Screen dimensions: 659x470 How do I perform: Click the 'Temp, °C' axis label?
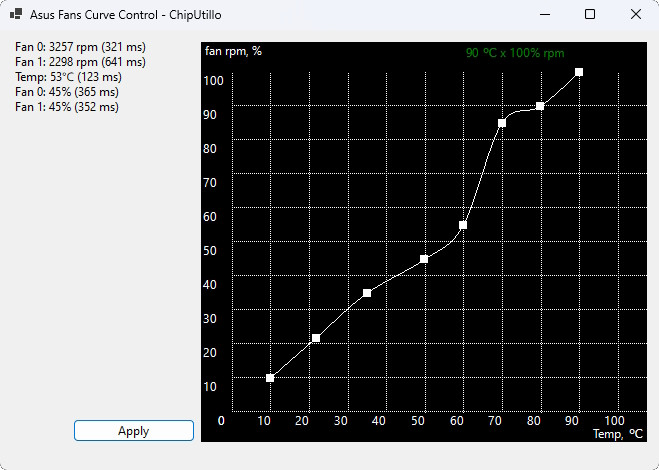tap(618, 434)
